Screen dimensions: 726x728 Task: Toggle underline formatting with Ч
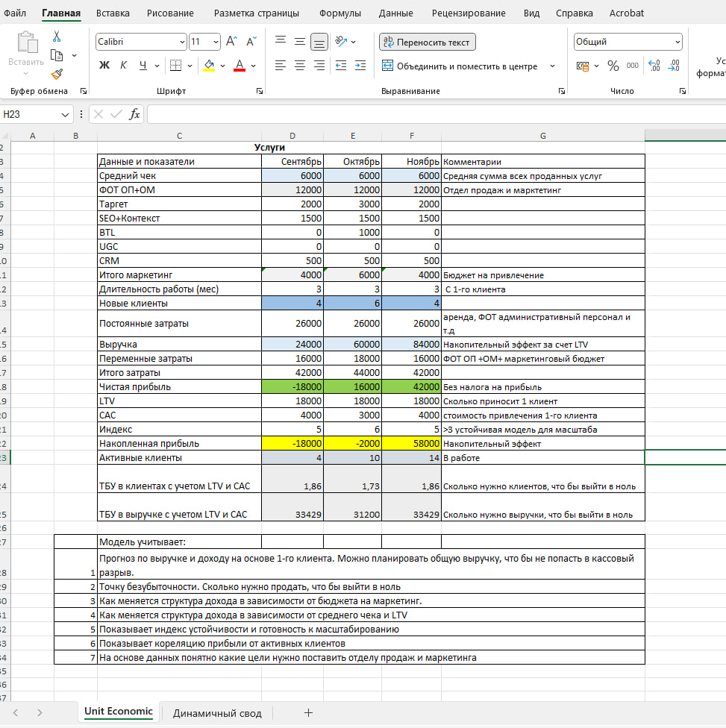tap(143, 66)
